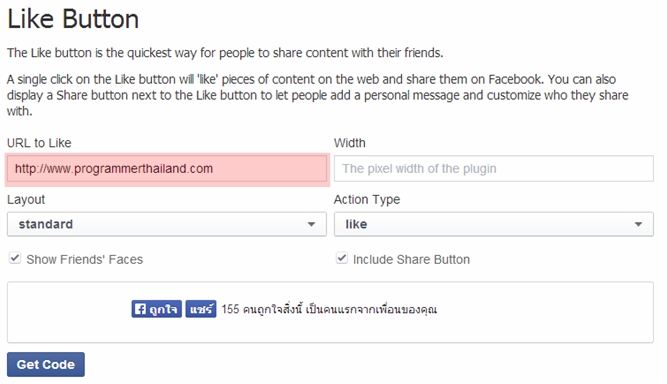Click the 'Action Type' field label

coord(367,199)
